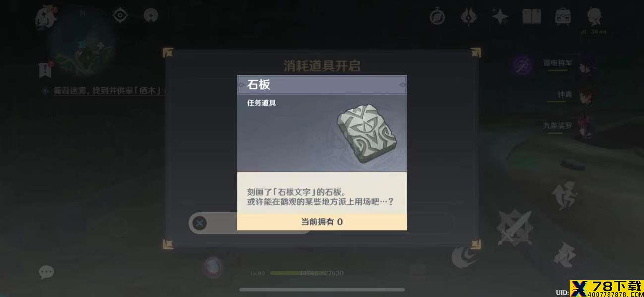Open the Paimon menu icon
The height and width of the screenshot is (297, 644).
pyautogui.click(x=46, y=17)
